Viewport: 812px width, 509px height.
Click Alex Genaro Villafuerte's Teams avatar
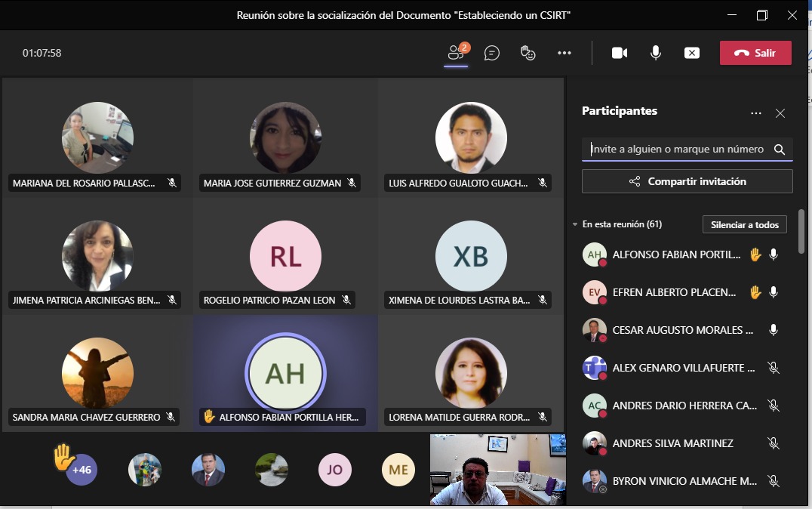[595, 368]
